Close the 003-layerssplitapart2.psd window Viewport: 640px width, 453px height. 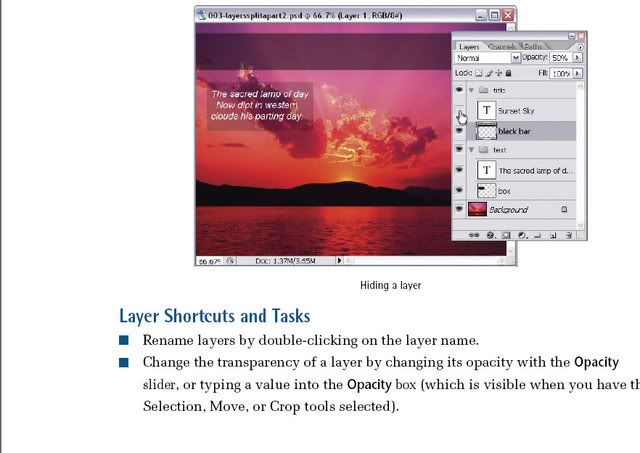[508, 15]
